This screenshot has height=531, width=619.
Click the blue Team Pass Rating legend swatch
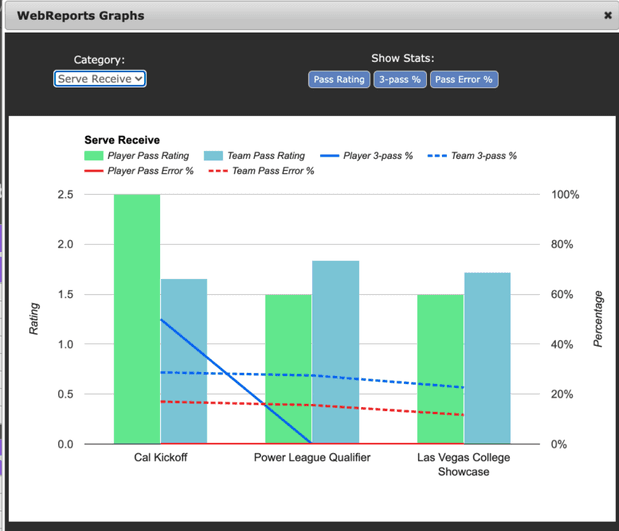(x=213, y=157)
